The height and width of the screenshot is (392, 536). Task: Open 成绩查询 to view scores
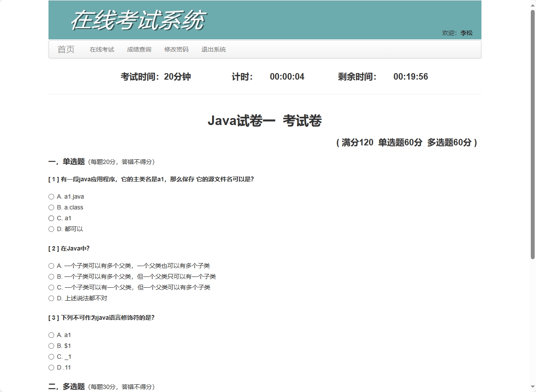(x=139, y=49)
